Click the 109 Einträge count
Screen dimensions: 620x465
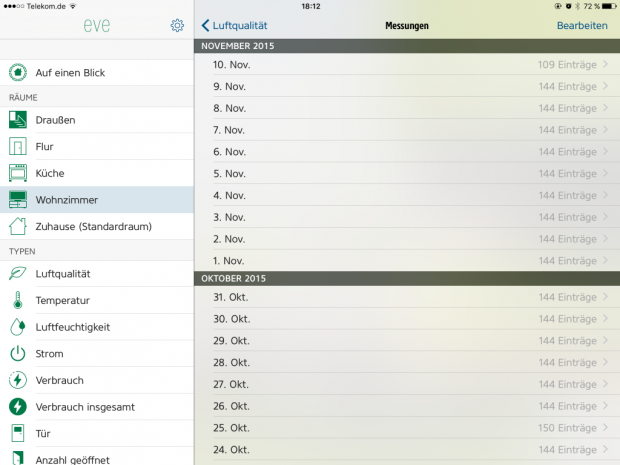(567, 64)
